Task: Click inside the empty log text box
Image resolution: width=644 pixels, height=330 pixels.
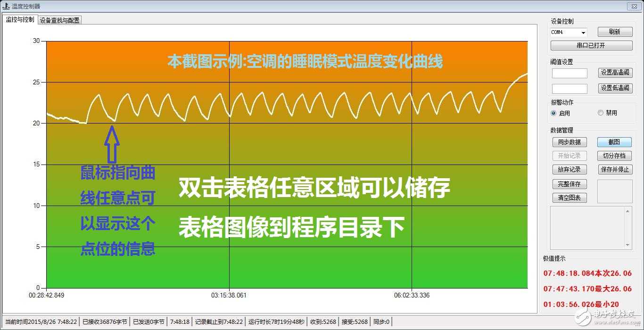Action: [587, 228]
